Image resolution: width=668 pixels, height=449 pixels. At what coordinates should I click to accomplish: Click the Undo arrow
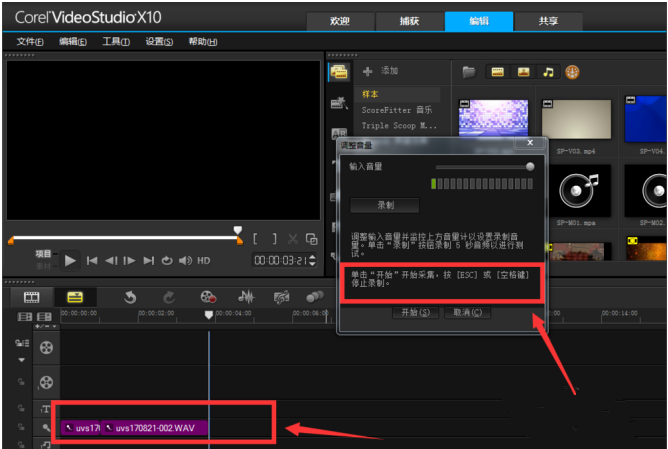[x=130, y=297]
